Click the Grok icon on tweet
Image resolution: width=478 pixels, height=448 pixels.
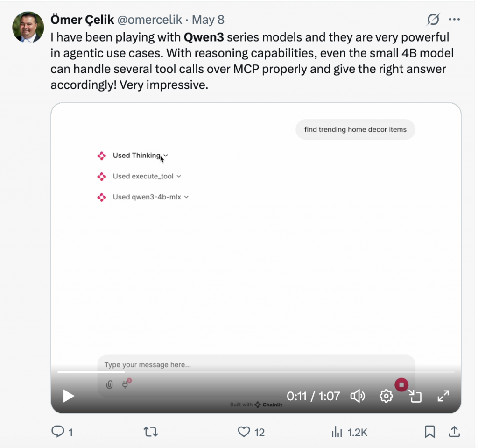point(433,20)
